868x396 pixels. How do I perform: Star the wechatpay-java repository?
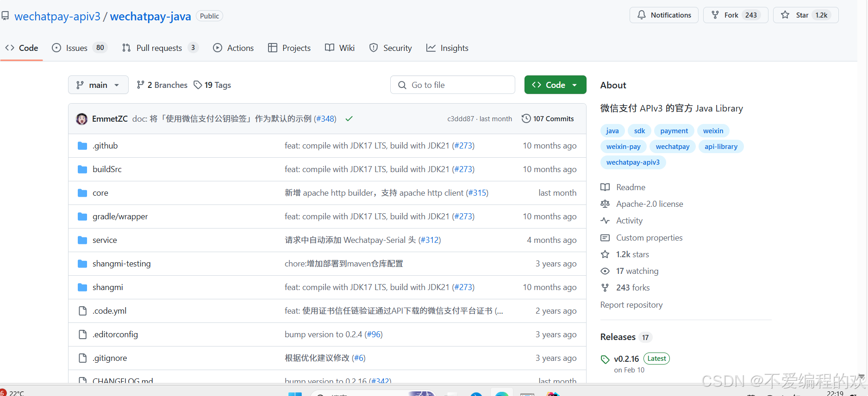[806, 15]
